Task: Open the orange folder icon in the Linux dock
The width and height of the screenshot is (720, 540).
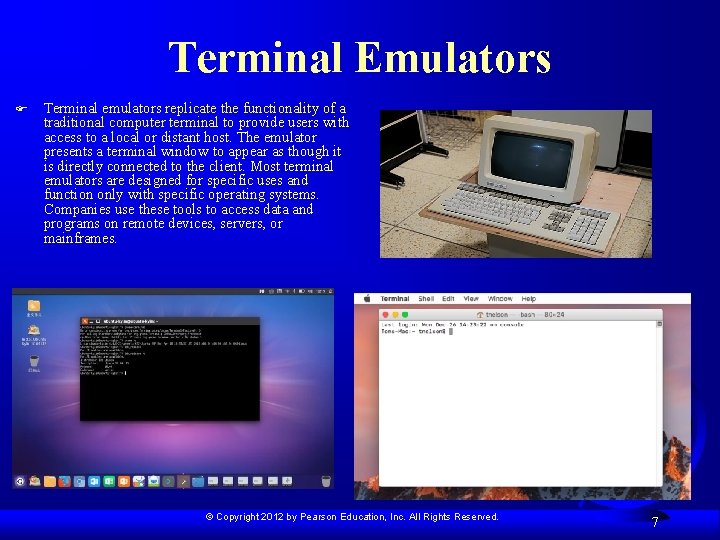Action: (x=50, y=481)
